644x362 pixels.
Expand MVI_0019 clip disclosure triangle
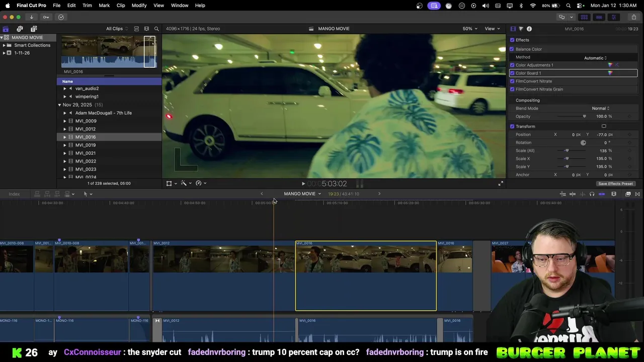pyautogui.click(x=64, y=145)
